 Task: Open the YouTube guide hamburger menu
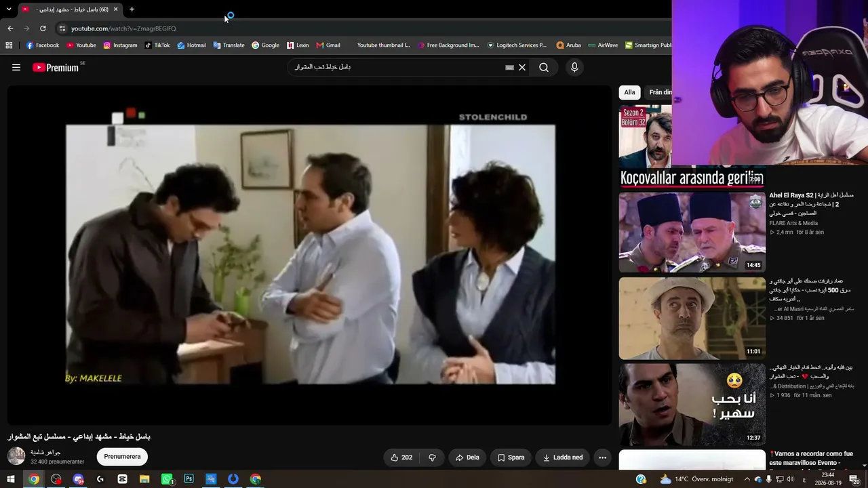coord(16,67)
